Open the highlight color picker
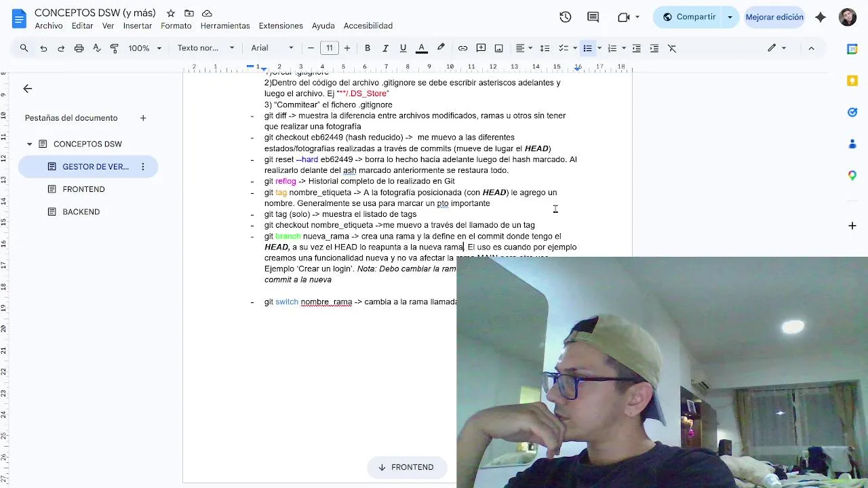868x488 pixels. click(441, 48)
